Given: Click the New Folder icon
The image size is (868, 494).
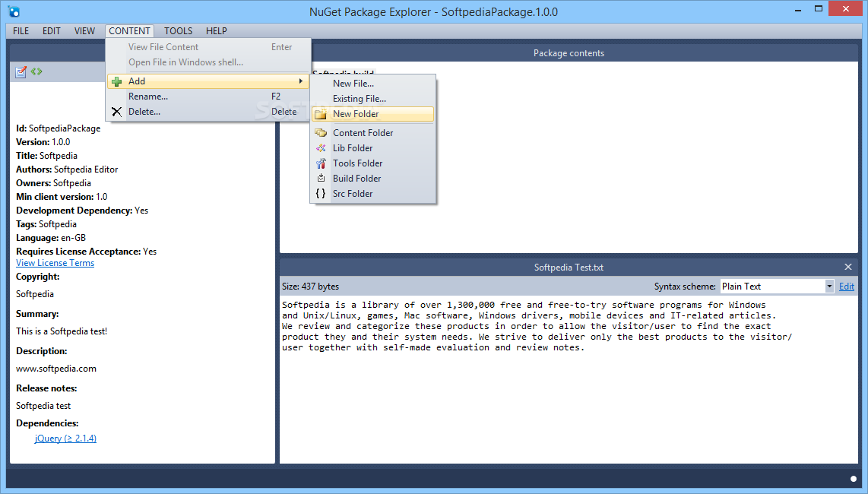Looking at the screenshot, I should coord(321,114).
